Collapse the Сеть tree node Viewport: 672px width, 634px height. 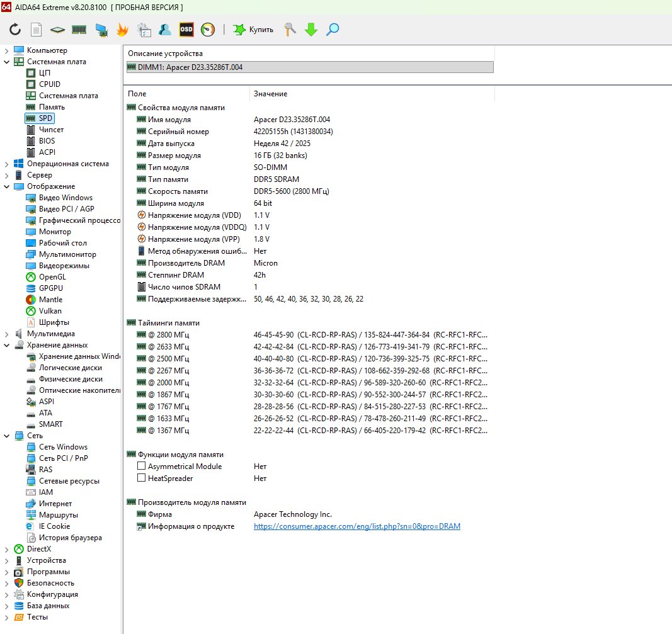(6, 436)
